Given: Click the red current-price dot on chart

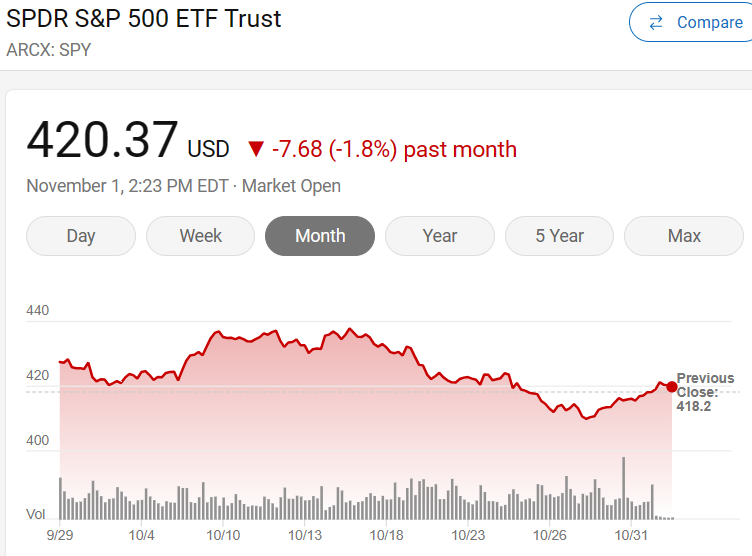Looking at the screenshot, I should (671, 387).
